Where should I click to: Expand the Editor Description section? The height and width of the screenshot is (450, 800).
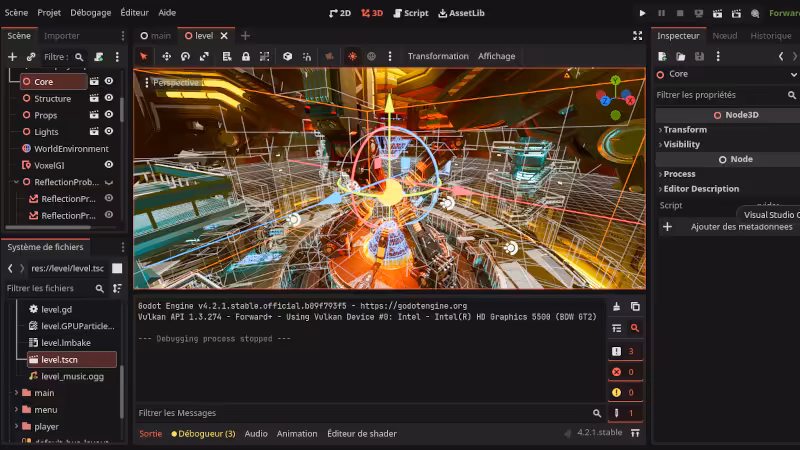pos(699,189)
